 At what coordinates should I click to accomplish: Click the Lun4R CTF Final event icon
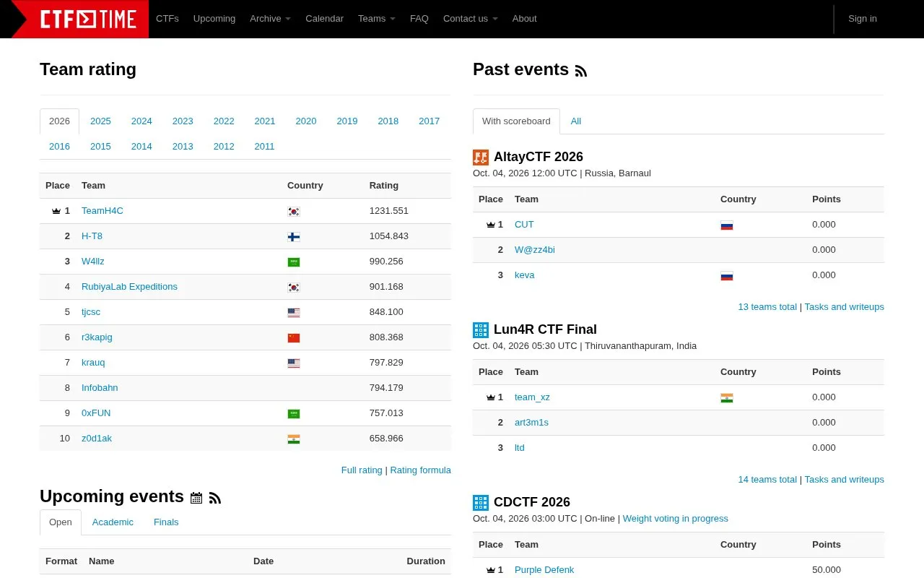[481, 330]
